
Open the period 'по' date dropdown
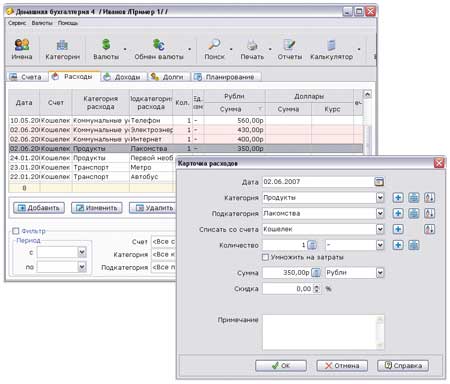point(82,267)
